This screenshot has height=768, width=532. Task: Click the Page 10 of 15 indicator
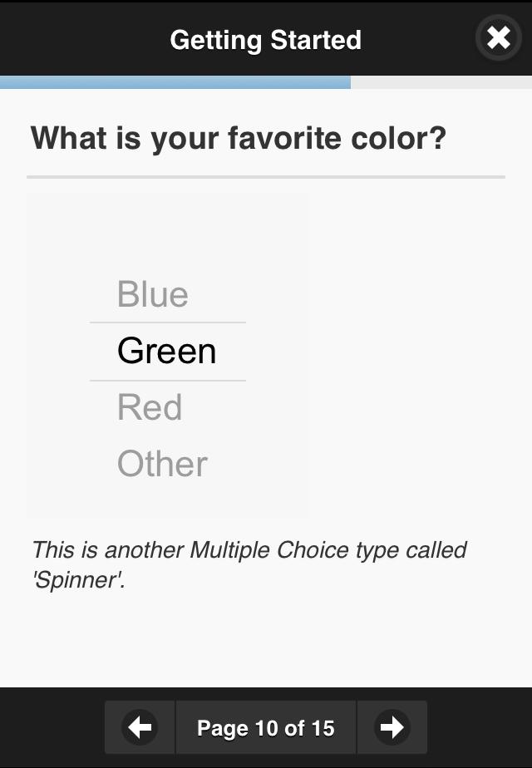266,728
